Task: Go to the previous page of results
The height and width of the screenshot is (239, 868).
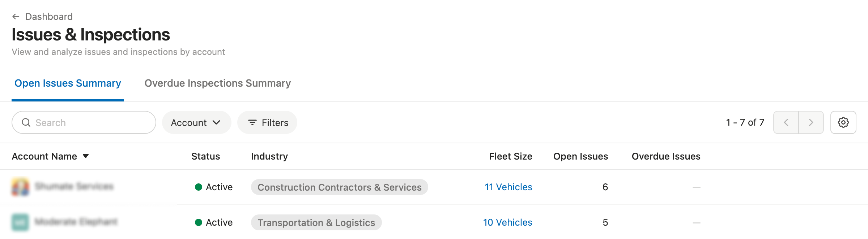Action: tap(786, 123)
